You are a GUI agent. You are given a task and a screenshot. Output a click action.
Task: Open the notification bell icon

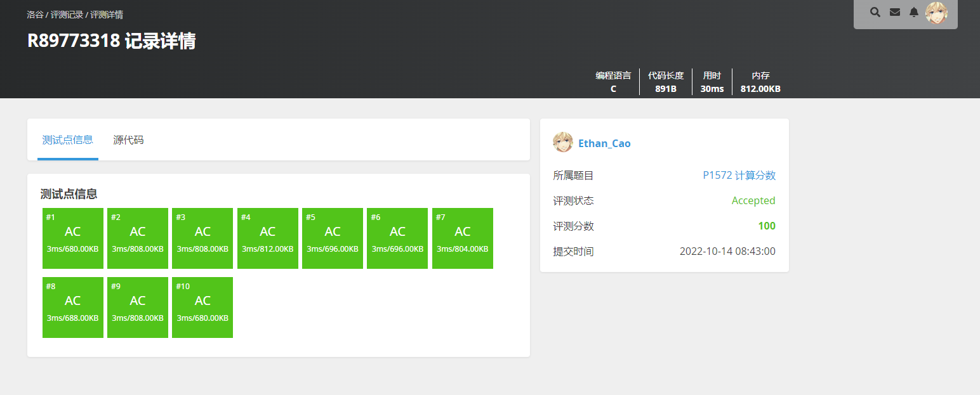click(x=914, y=12)
